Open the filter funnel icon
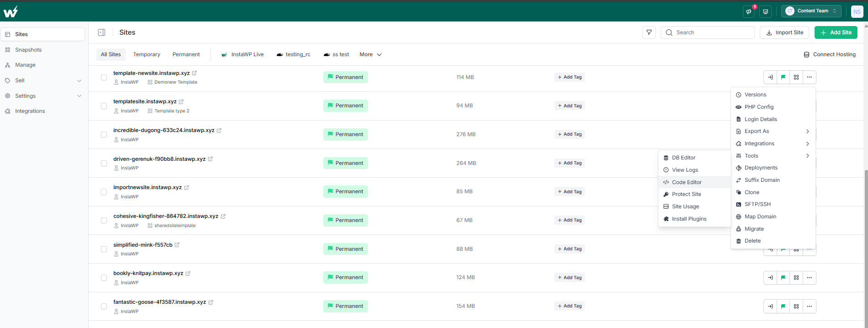The width and height of the screenshot is (868, 328). click(649, 32)
